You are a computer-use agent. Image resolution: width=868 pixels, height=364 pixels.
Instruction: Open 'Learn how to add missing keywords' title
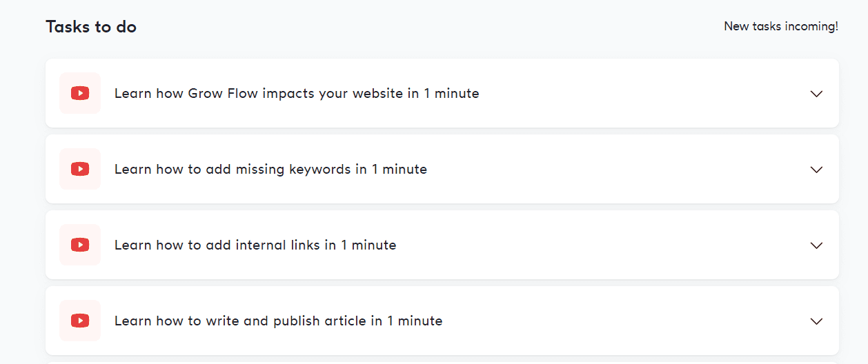coord(270,169)
